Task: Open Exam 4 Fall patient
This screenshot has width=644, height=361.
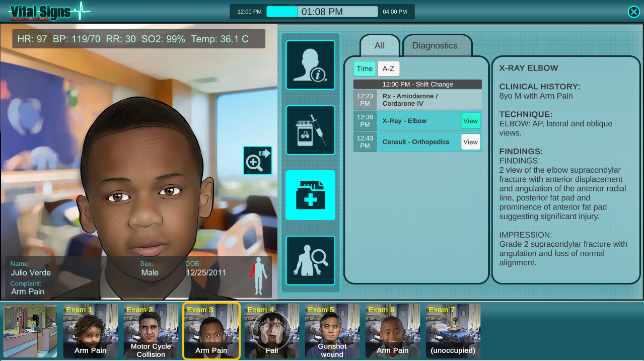Action: click(x=271, y=330)
